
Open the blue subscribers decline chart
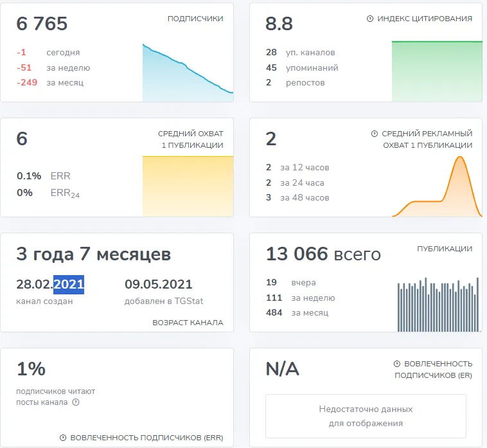(x=188, y=73)
